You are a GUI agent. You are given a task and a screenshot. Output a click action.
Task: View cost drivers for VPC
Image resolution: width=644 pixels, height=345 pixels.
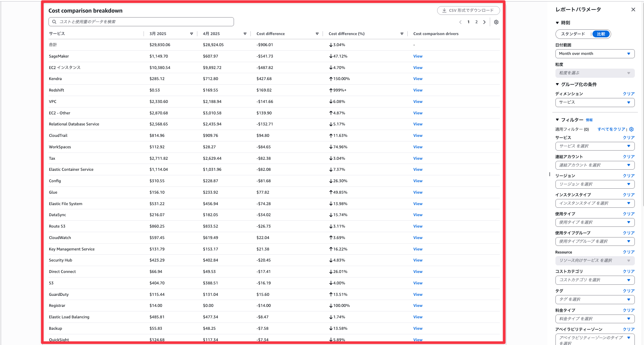(x=418, y=102)
